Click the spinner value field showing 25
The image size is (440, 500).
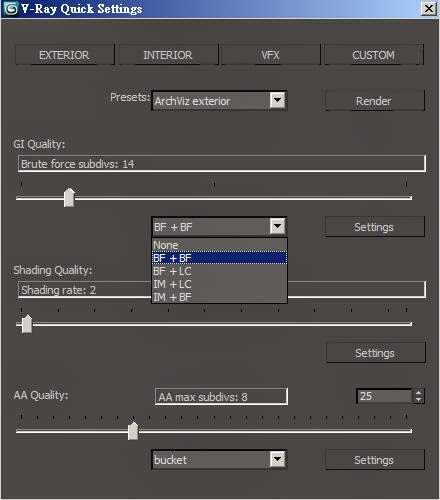(385, 396)
